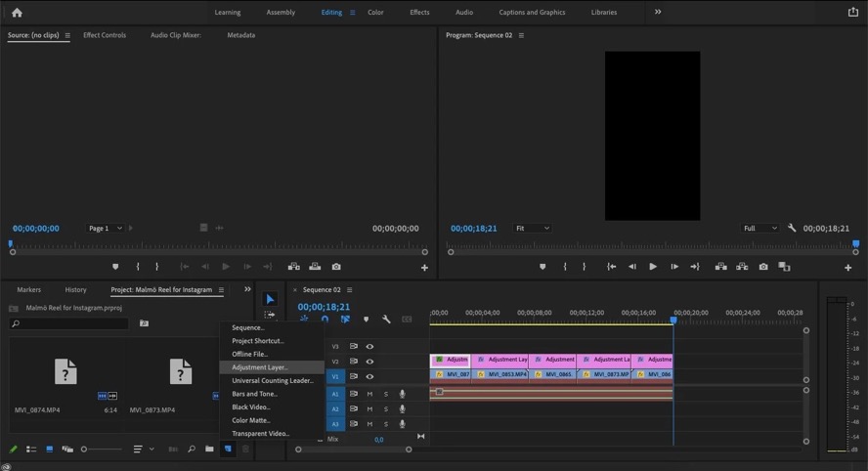Open the Fit zoom level dropdown
The image size is (868, 471).
point(532,228)
